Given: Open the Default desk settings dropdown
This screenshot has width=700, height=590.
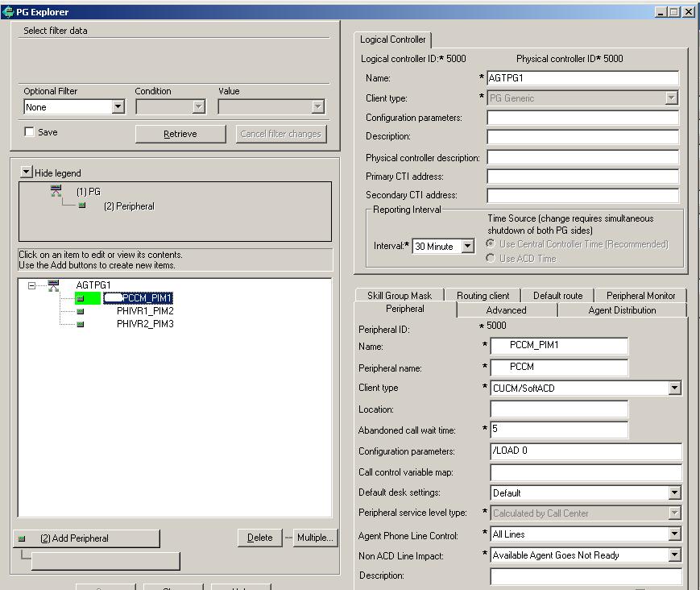Looking at the screenshot, I should (x=674, y=492).
